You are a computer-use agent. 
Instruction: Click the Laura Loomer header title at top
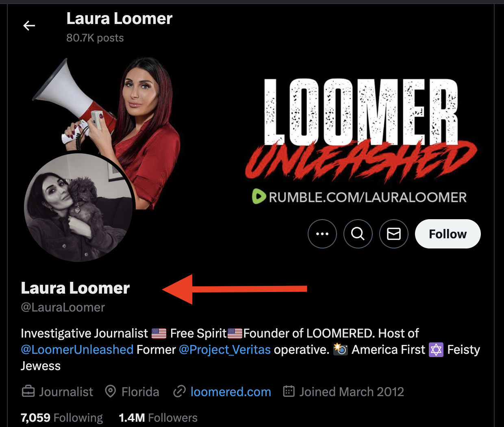(119, 19)
